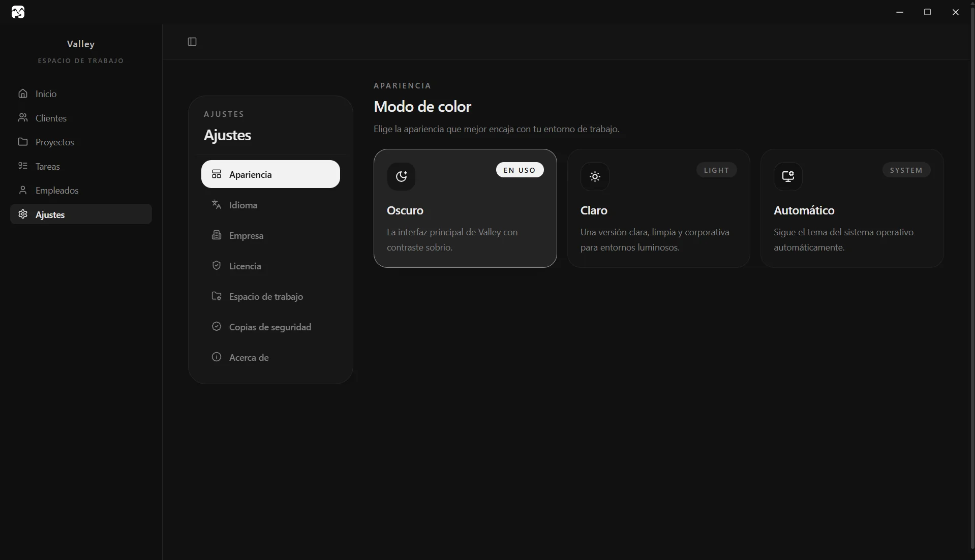The height and width of the screenshot is (560, 975).
Task: Open the Licencia section
Action: (246, 266)
